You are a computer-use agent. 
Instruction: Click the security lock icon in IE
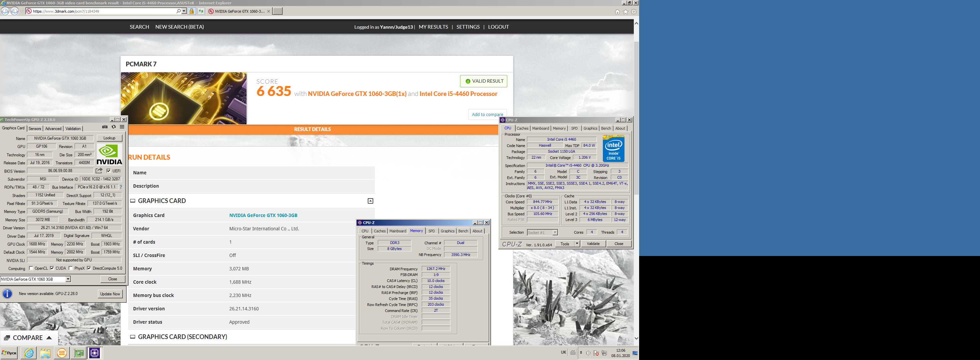point(192,11)
